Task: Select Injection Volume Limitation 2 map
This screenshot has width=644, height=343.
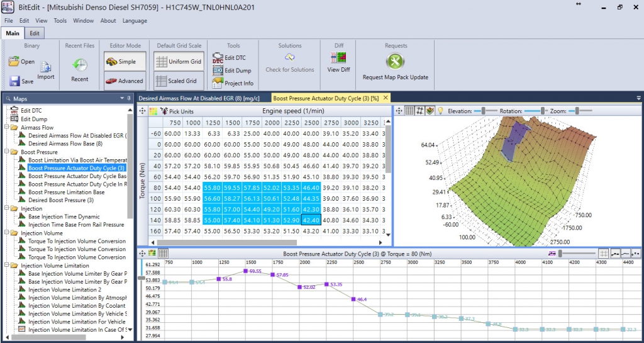Action: 65,290
